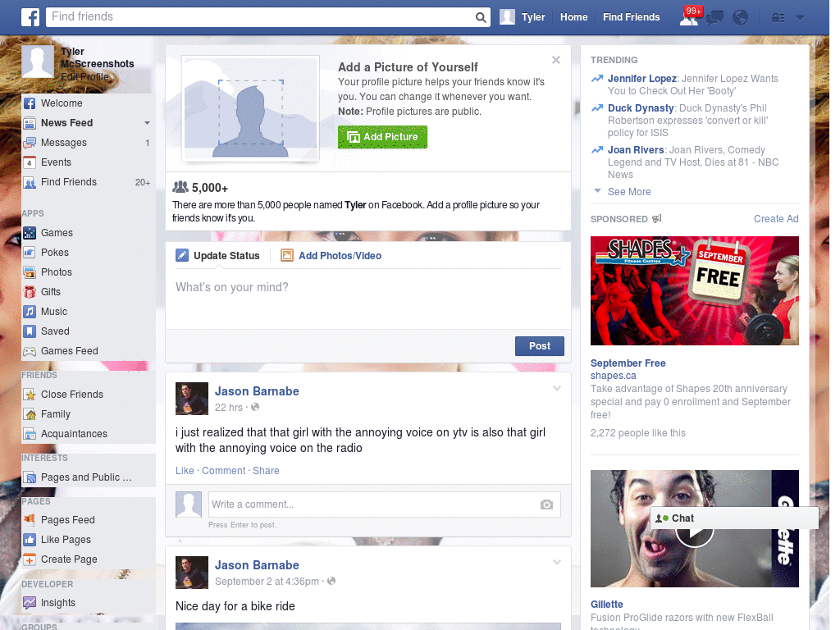Click the Create Page plus icon

(x=30, y=559)
